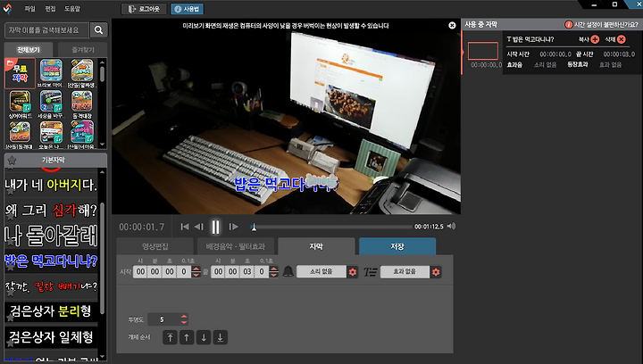Favorite the 검은상자 분리형 style star
643x364 pixels.
(x=10, y=318)
